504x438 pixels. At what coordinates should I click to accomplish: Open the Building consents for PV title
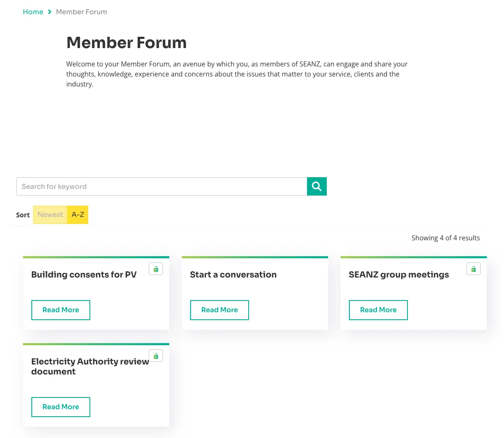point(84,275)
